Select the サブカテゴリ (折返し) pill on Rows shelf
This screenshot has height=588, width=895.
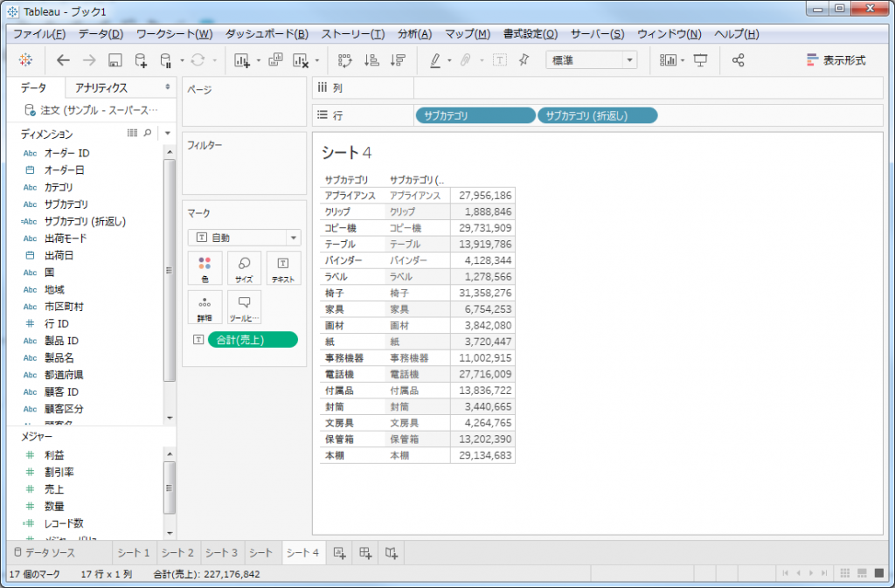pos(597,115)
